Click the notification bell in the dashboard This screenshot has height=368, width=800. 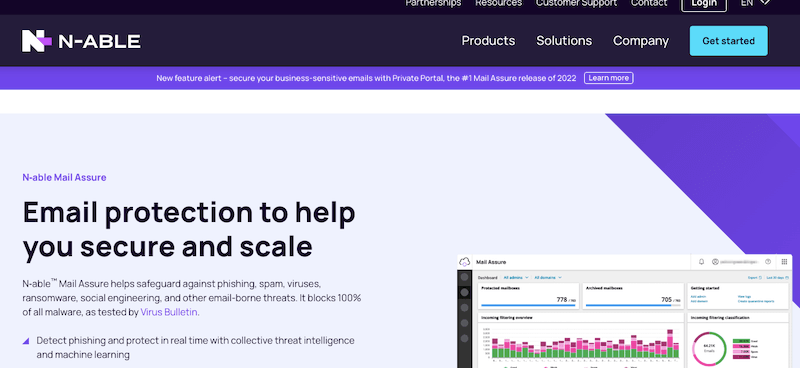tap(701, 262)
